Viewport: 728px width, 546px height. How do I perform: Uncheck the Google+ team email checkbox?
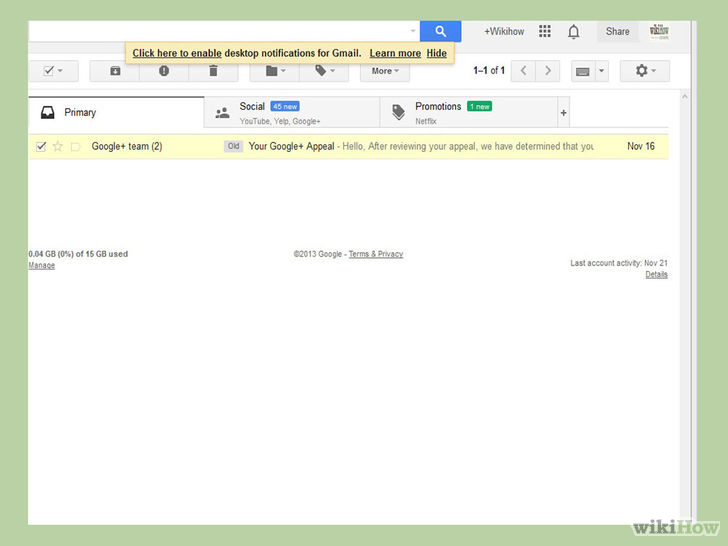click(41, 147)
